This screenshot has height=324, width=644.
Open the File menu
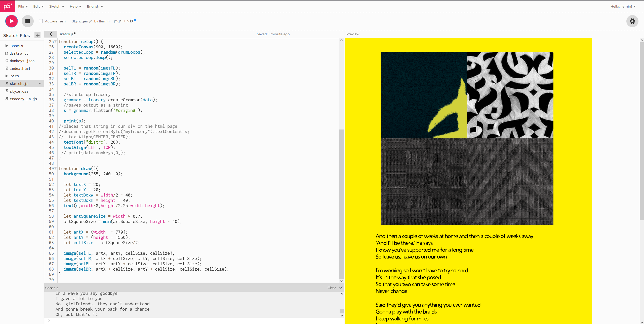click(23, 6)
